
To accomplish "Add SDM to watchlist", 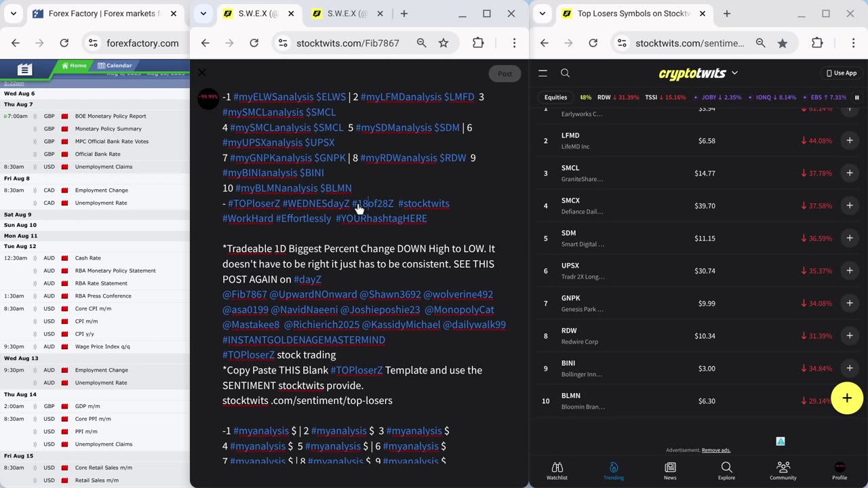I will (849, 238).
